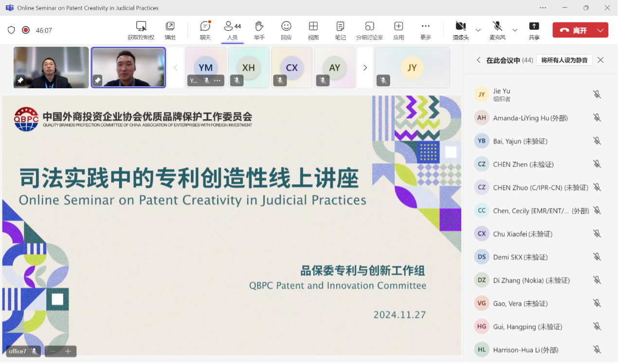Viewport: 620px width, 364px height.
Task: Open the 笔记 meeting notes
Action: pyautogui.click(x=340, y=30)
